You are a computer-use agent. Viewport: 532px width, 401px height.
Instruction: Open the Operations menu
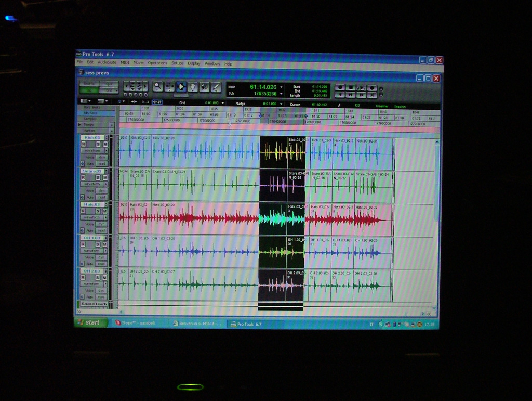click(157, 63)
